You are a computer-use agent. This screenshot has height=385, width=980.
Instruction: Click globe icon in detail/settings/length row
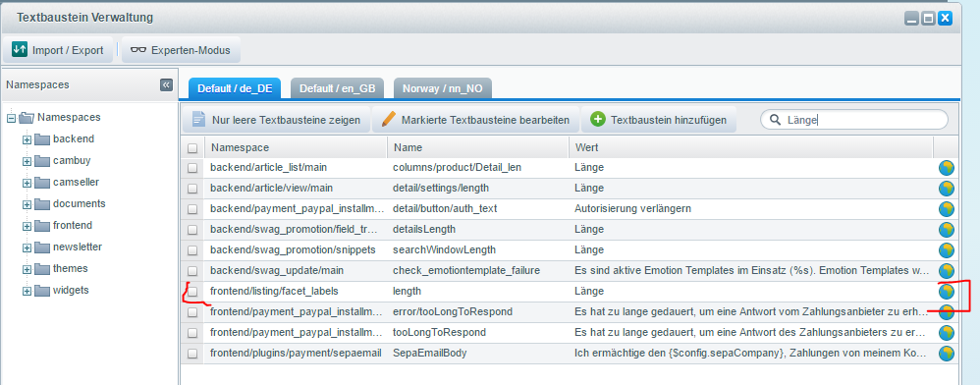pos(947,189)
